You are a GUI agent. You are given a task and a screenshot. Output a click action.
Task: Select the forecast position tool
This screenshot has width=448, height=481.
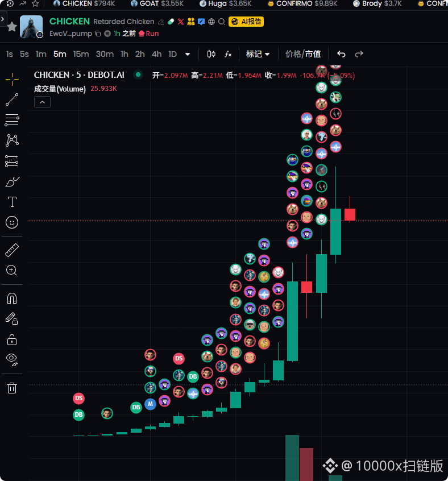12,161
